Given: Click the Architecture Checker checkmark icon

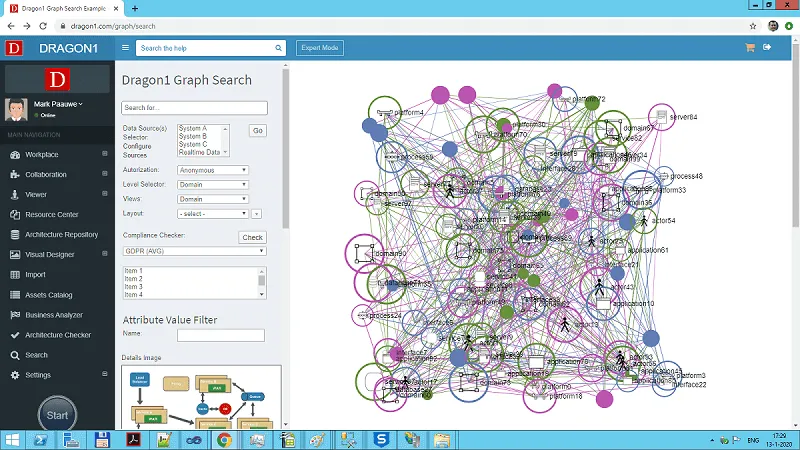Looking at the screenshot, I should pyautogui.click(x=15, y=335).
